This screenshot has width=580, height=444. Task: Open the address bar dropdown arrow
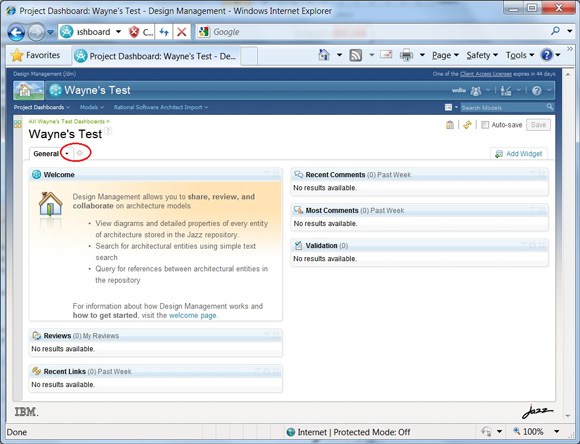(118, 32)
